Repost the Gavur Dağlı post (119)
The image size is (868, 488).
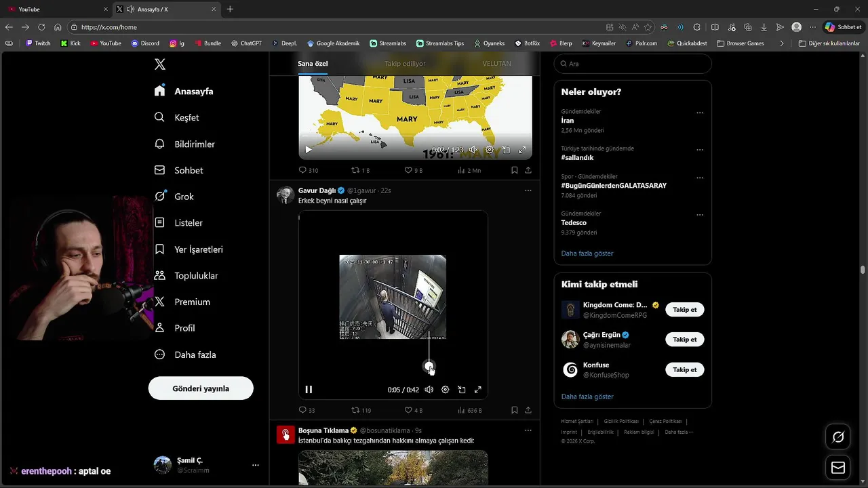click(x=361, y=410)
